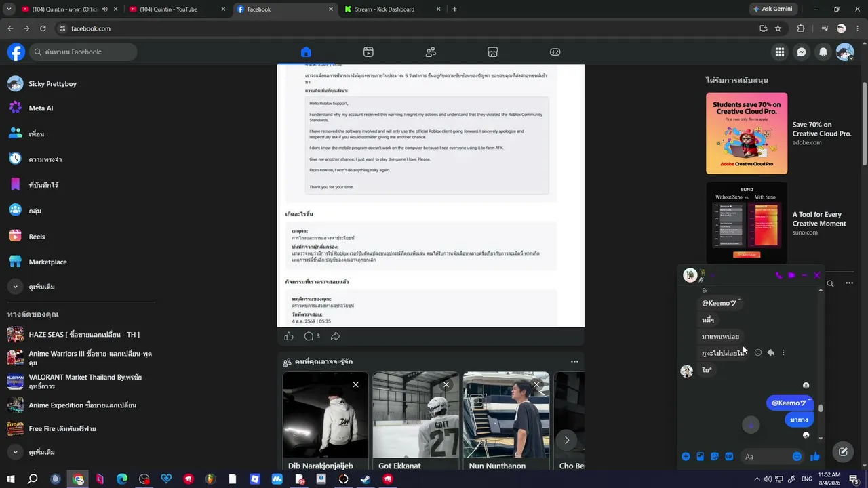Open more options for hovered message
868x488 pixels.
783,352
